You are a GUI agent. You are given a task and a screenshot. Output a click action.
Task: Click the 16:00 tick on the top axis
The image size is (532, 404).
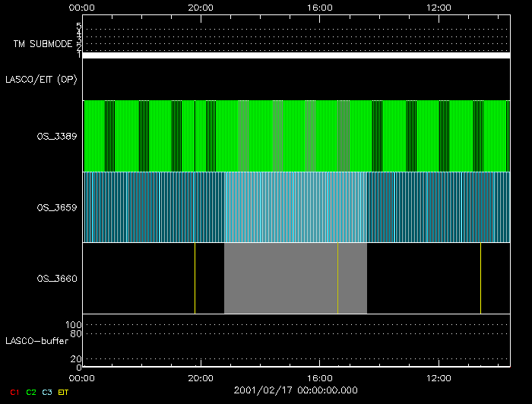[x=320, y=7]
